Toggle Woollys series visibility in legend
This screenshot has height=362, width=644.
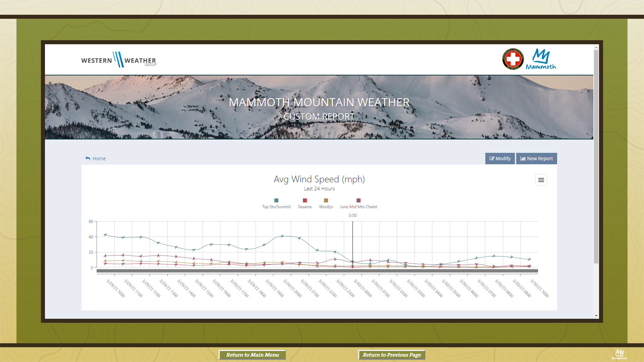click(326, 207)
